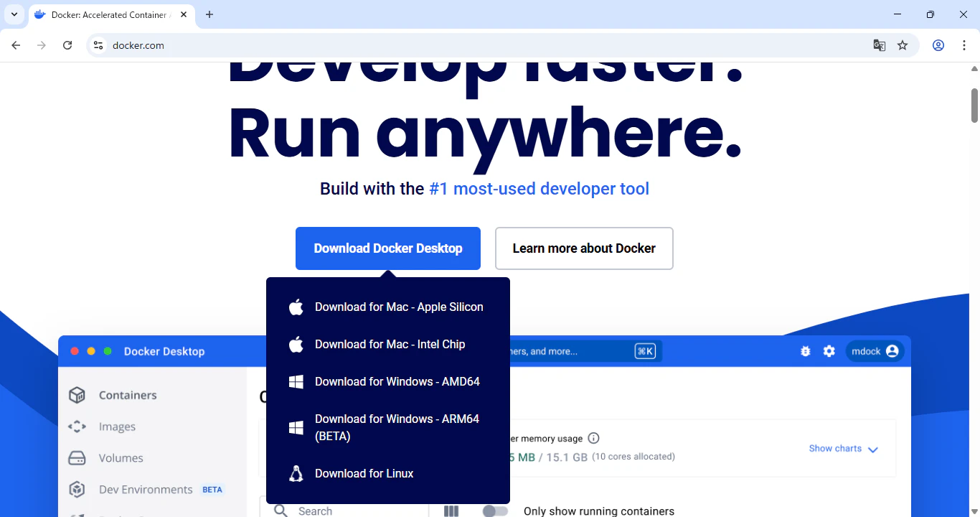
Task: Click the translate page icon in address bar
Action: pyautogui.click(x=879, y=45)
